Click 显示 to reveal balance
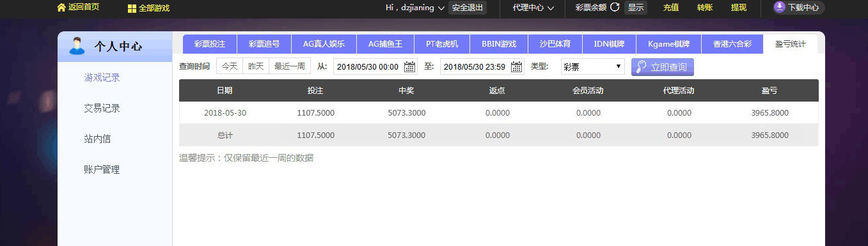868x246 pixels. click(635, 8)
